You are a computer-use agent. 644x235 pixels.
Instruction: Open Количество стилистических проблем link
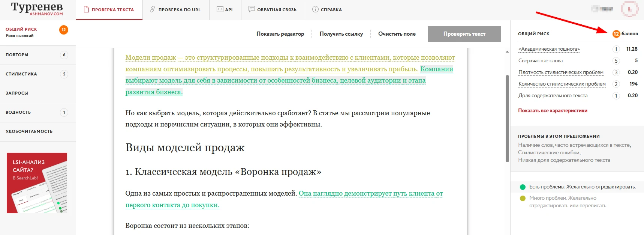[562, 84]
